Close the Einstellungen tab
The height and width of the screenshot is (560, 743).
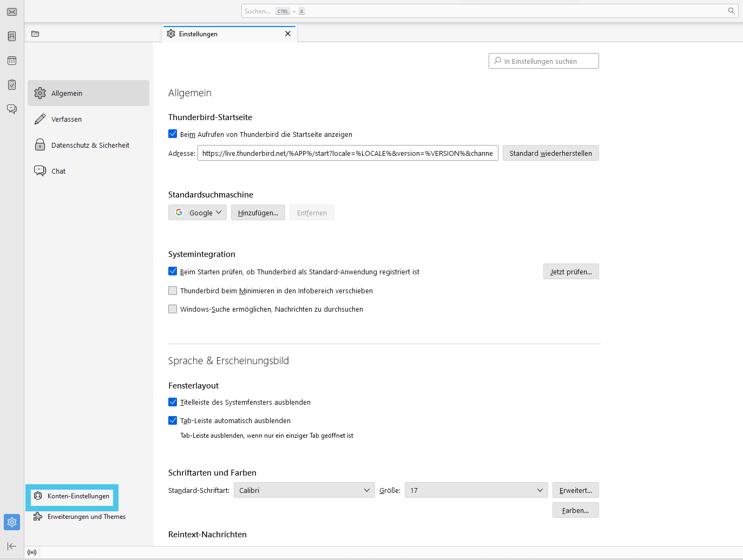(288, 34)
